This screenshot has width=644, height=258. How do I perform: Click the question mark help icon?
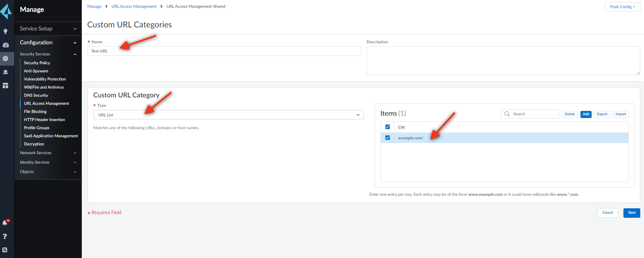[5, 236]
